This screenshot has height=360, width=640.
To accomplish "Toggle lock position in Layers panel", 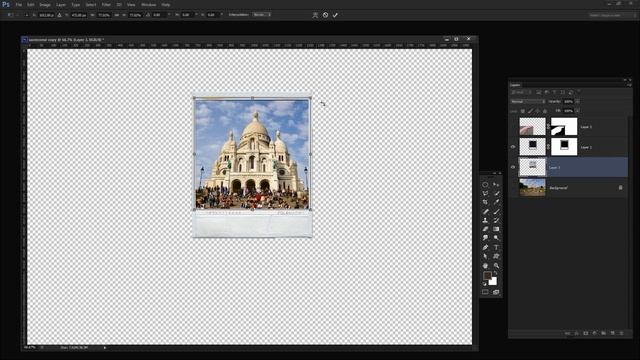I will [x=538, y=111].
